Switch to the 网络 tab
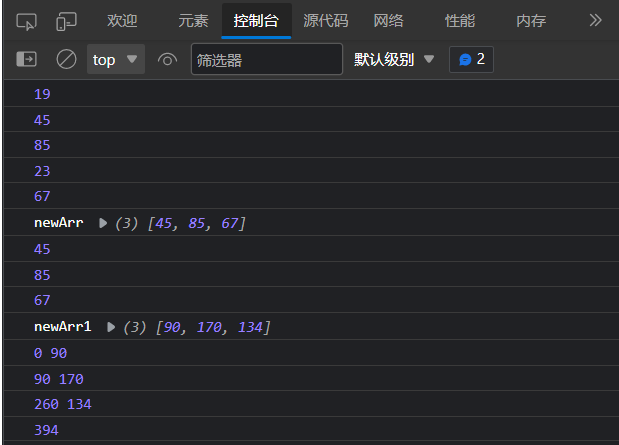619x445 pixels. click(389, 21)
